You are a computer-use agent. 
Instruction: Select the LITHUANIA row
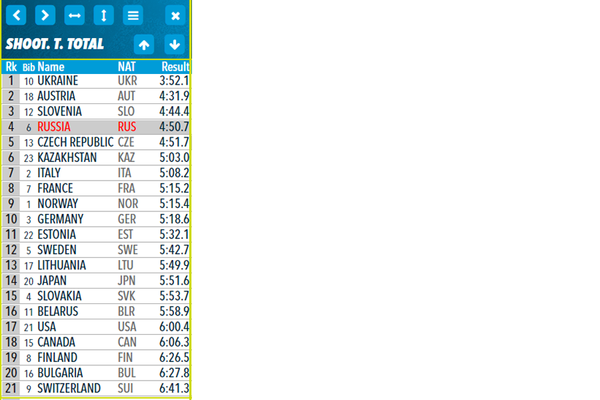(x=96, y=265)
